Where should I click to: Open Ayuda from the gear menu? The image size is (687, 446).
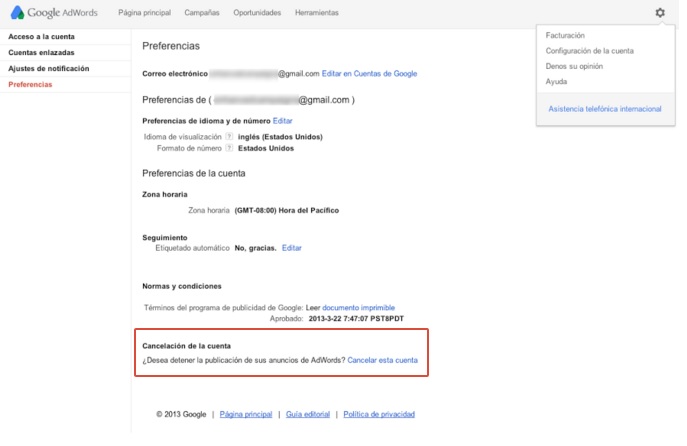point(556,81)
